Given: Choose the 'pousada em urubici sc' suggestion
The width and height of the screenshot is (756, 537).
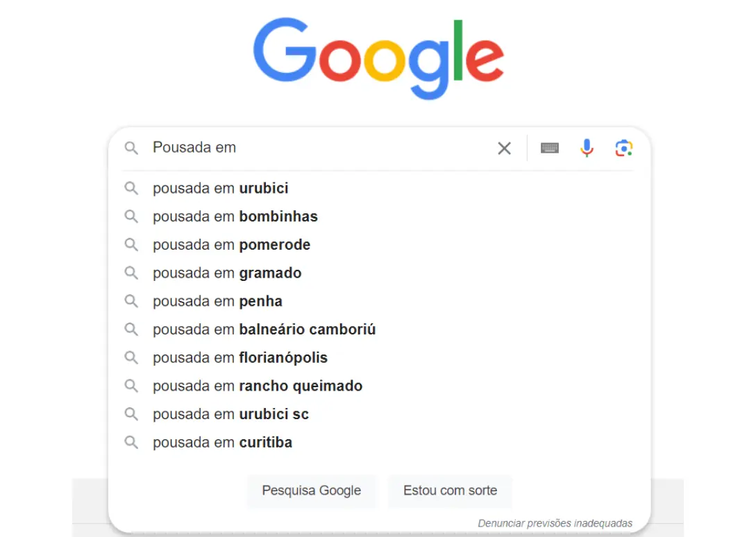Looking at the screenshot, I should (x=230, y=414).
